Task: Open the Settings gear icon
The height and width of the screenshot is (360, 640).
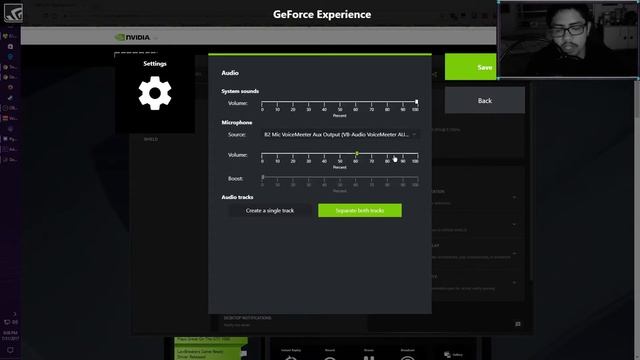Action: 155,93
